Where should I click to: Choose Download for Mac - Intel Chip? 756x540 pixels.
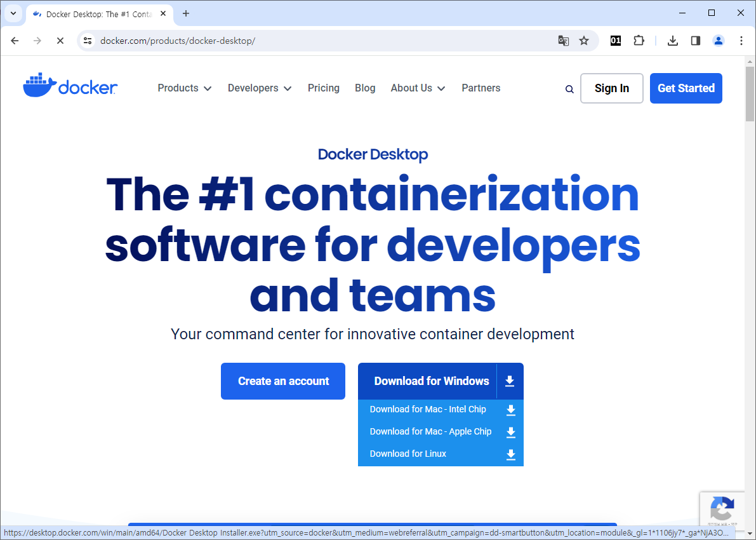click(428, 409)
